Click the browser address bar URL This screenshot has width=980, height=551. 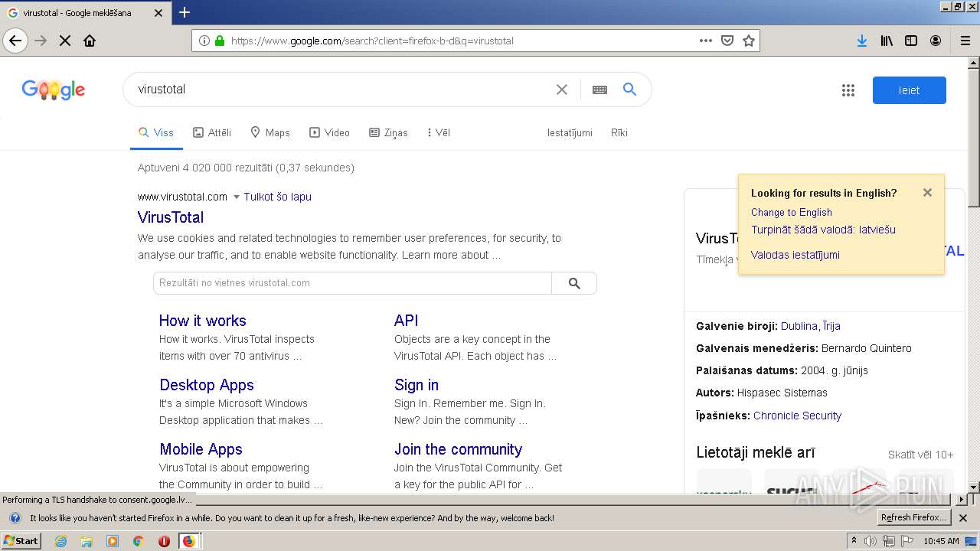click(x=459, y=41)
